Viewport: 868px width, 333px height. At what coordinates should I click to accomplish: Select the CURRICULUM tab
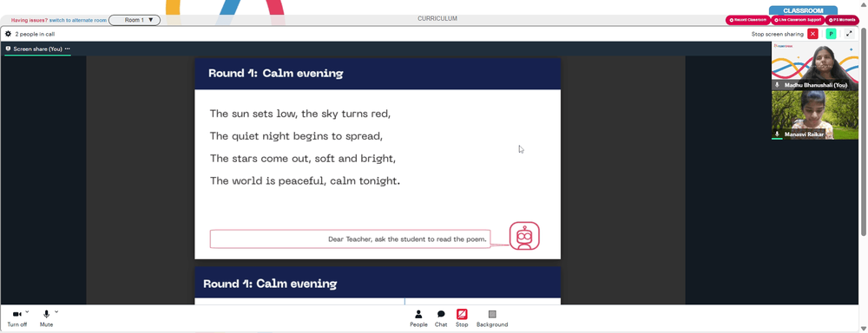point(437,19)
